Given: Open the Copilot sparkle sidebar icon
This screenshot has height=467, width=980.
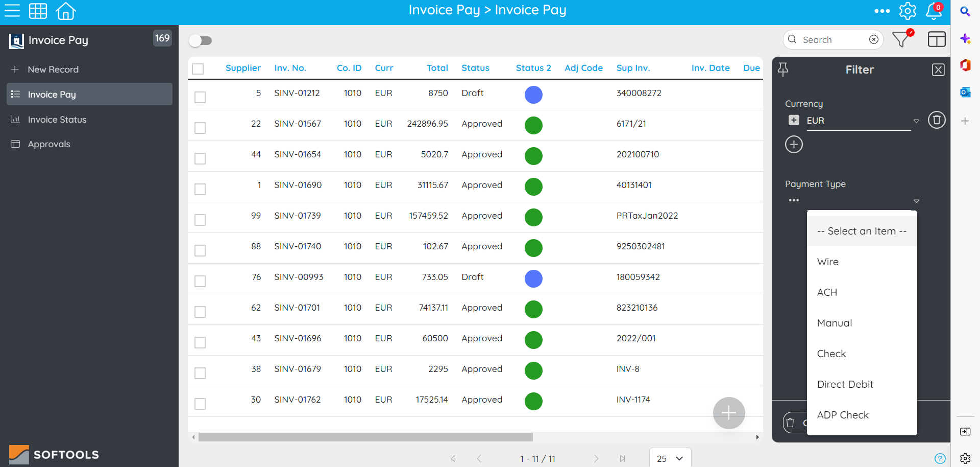Looking at the screenshot, I should [x=965, y=39].
